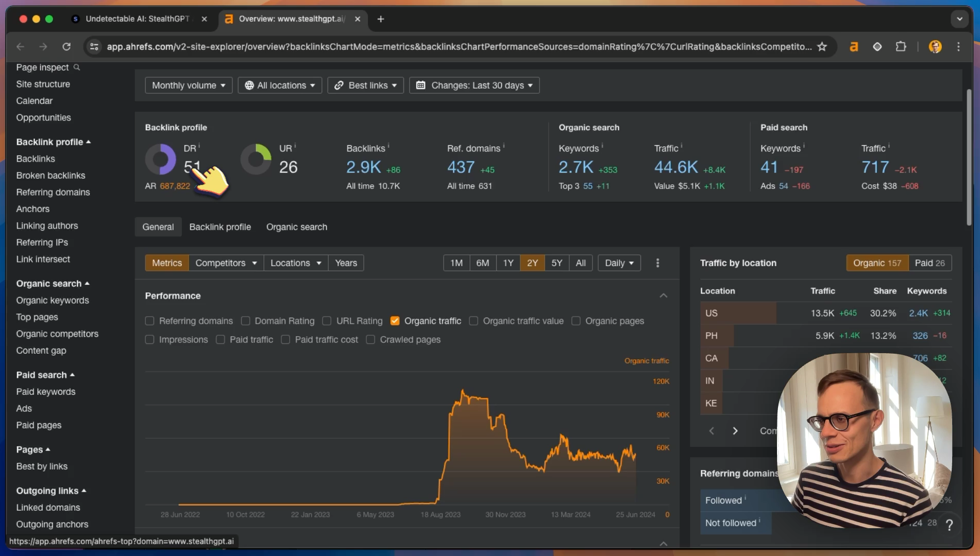The image size is (980, 556).
Task: Open the Best links dropdown
Action: [365, 85]
